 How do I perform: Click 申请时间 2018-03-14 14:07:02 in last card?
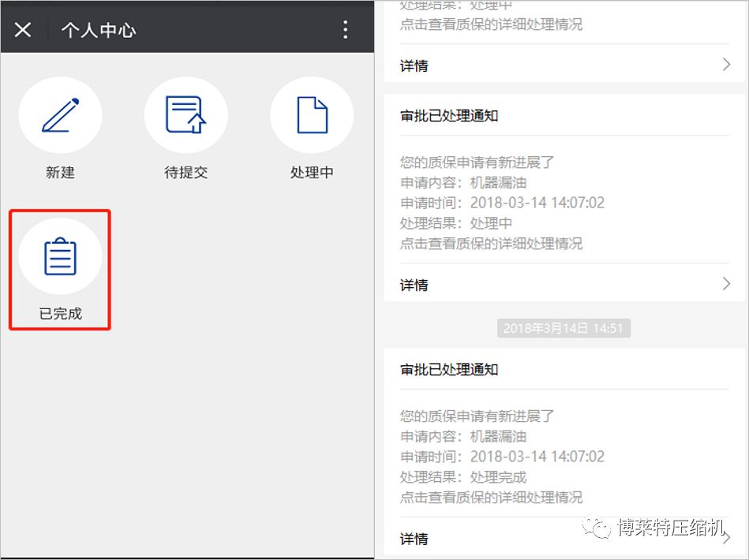pos(502,457)
